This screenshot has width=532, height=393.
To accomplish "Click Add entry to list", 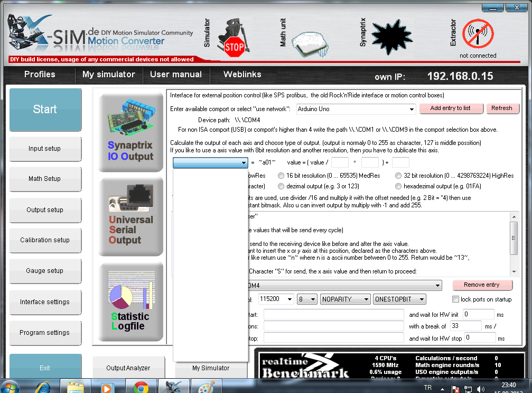I will (451, 108).
